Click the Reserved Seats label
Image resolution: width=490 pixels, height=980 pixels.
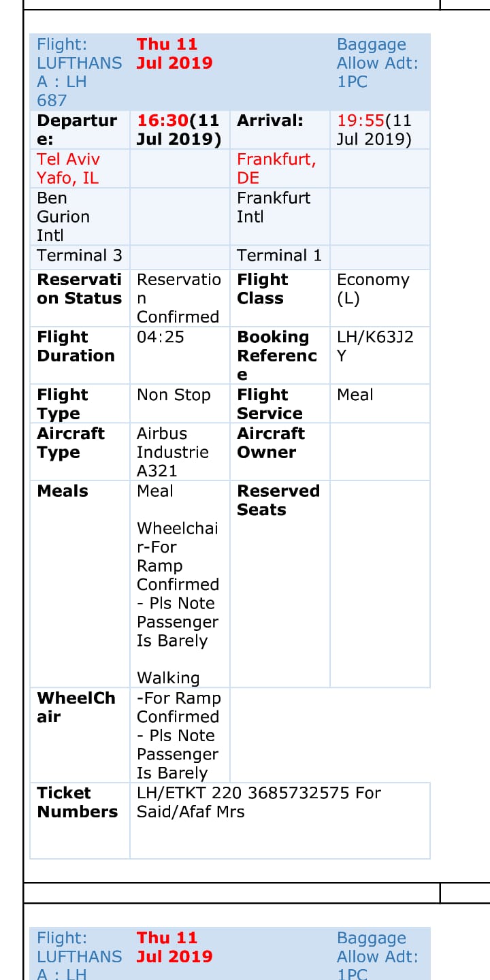pos(278,500)
